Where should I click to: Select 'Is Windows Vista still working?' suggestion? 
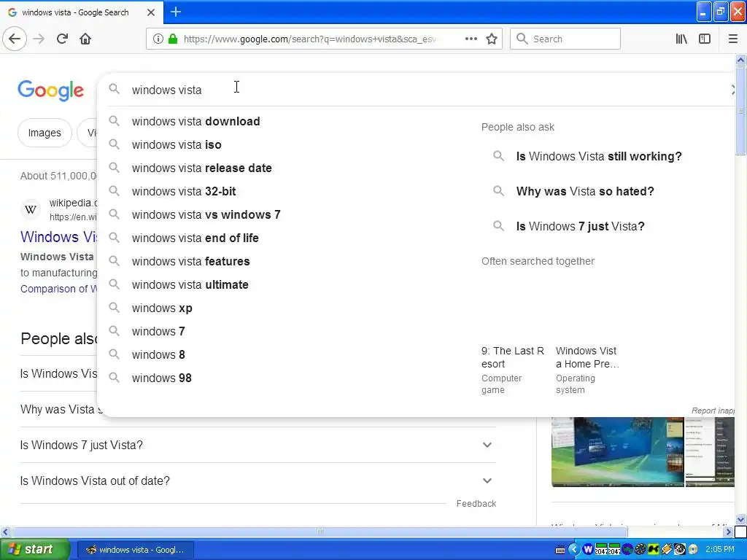598,156
